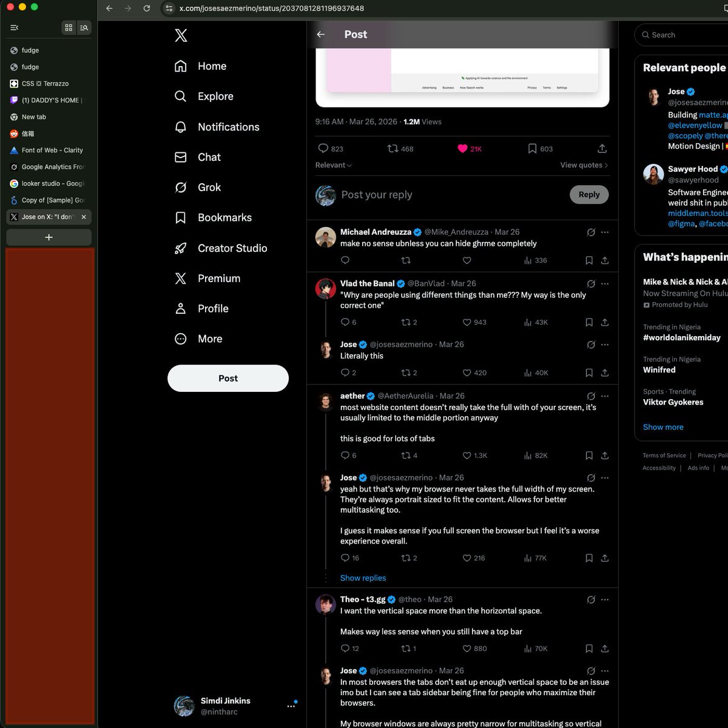Switch to the CSS Terrazzo tab
Image resolution: width=728 pixels, height=728 pixels.
coord(49,84)
